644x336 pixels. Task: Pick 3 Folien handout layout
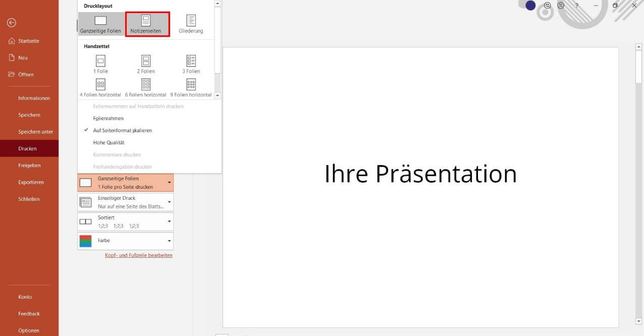click(x=191, y=65)
